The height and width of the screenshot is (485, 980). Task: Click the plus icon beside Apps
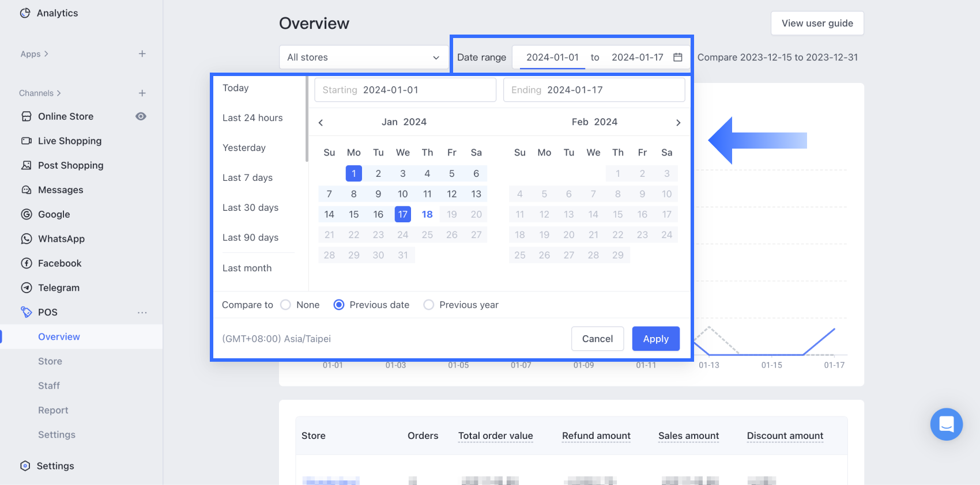(x=142, y=54)
